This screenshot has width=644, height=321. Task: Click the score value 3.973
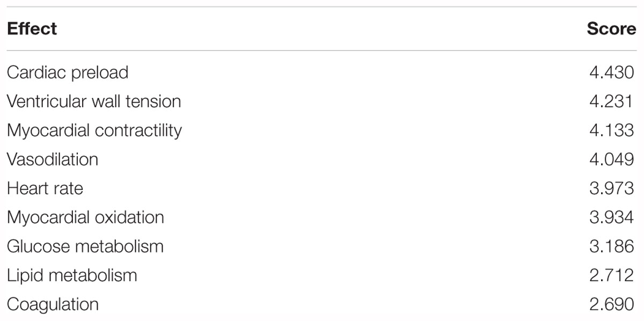pos(612,188)
